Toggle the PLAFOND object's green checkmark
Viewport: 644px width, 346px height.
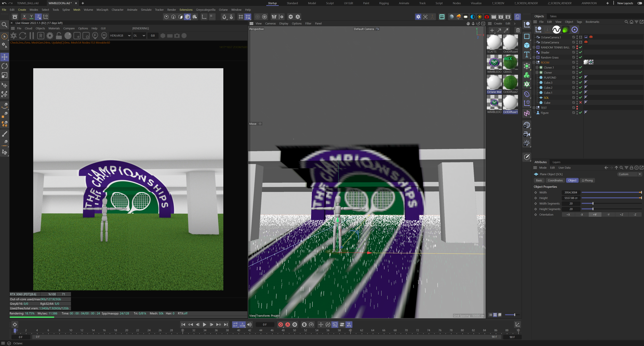(581, 77)
